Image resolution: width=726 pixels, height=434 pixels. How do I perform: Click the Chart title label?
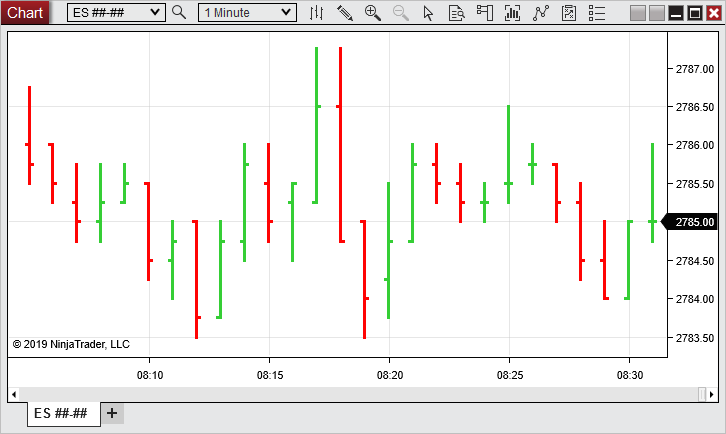coord(25,13)
